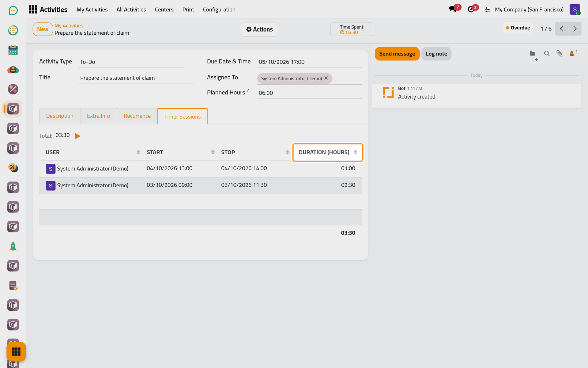Viewport: 588px width, 368px height.
Task: Click the paperclip attachments icon
Action: pyautogui.click(x=560, y=54)
